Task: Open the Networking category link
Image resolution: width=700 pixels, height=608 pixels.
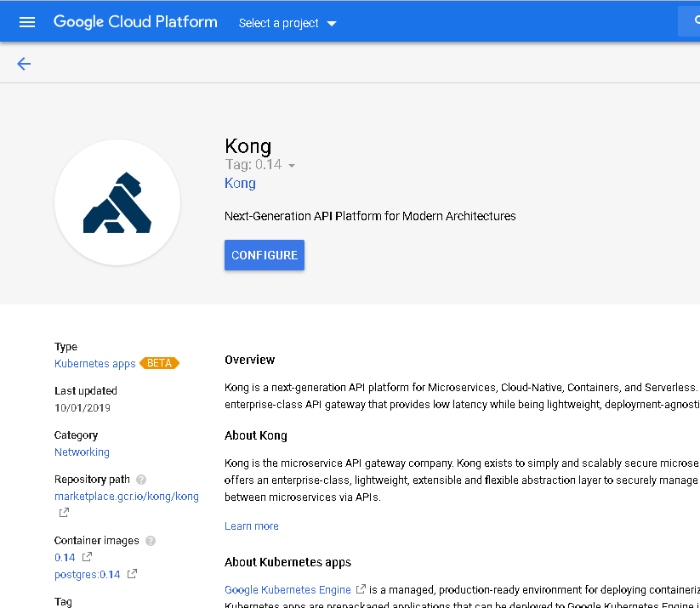Action: point(82,452)
